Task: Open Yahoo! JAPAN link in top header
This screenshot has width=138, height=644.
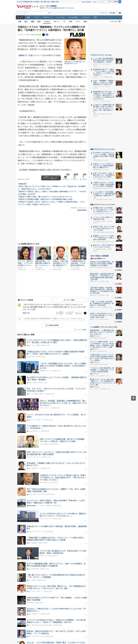Action: coord(86,2)
